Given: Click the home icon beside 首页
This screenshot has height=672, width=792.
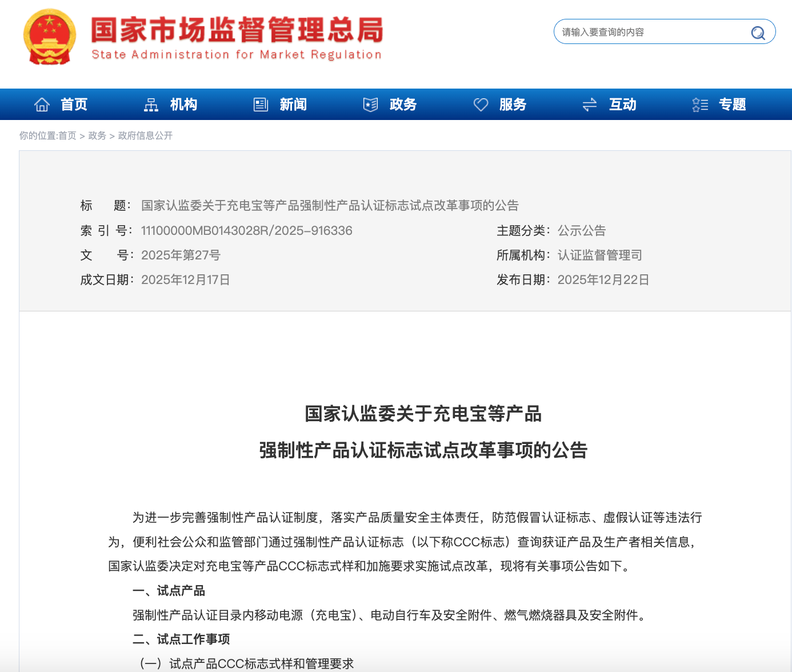Looking at the screenshot, I should (42, 105).
